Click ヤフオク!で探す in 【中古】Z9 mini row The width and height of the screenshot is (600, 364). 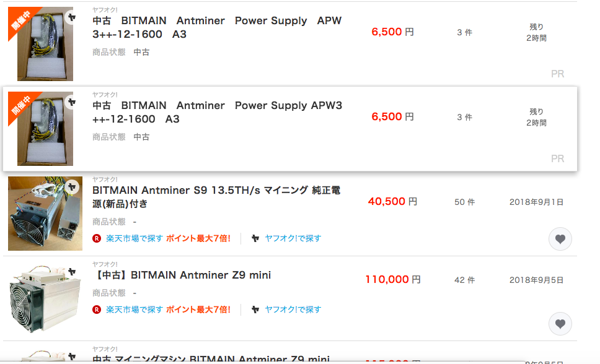click(x=293, y=310)
